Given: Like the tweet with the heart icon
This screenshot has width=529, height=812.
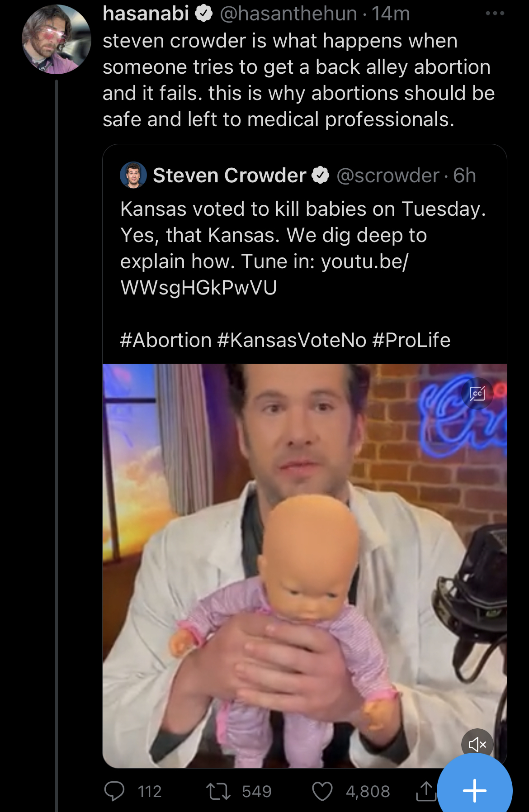Looking at the screenshot, I should [322, 792].
